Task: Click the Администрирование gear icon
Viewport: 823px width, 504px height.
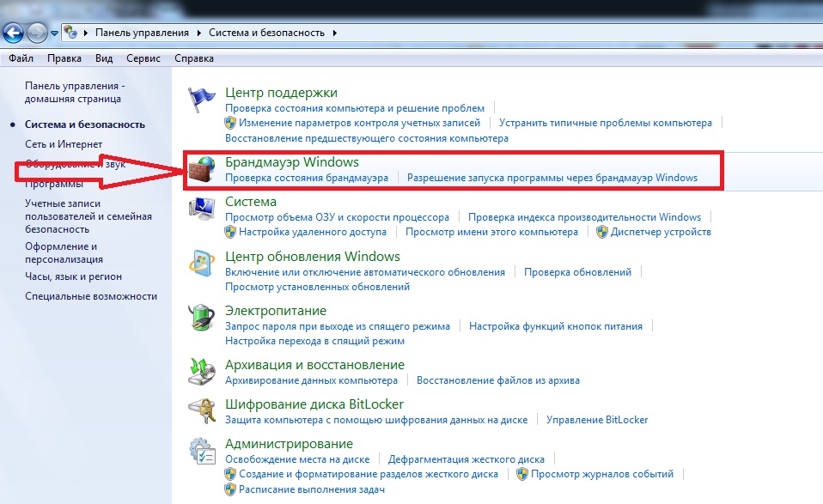Action: (x=202, y=451)
